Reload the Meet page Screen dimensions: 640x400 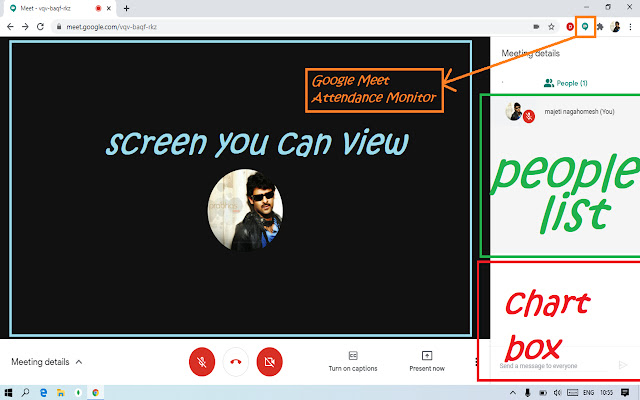click(x=40, y=27)
